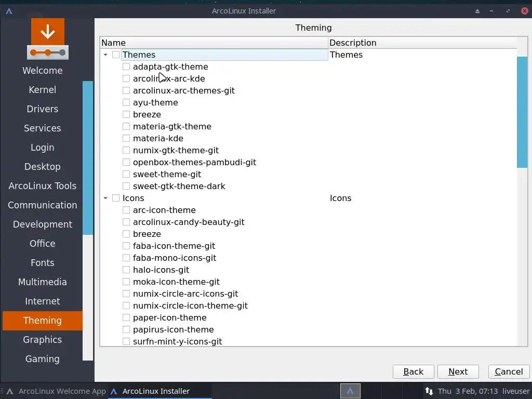Open the Login step
This screenshot has height=399, width=532.
(43, 147)
